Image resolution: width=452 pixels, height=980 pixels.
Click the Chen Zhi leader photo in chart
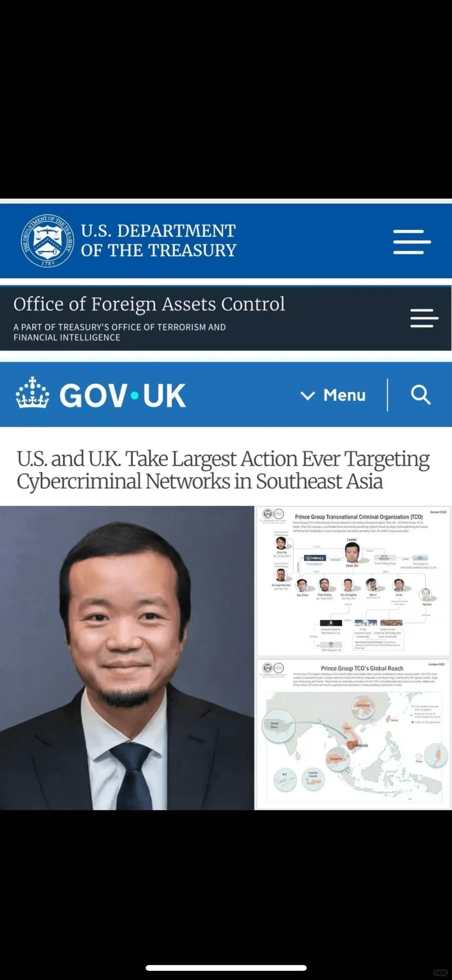coord(352,553)
